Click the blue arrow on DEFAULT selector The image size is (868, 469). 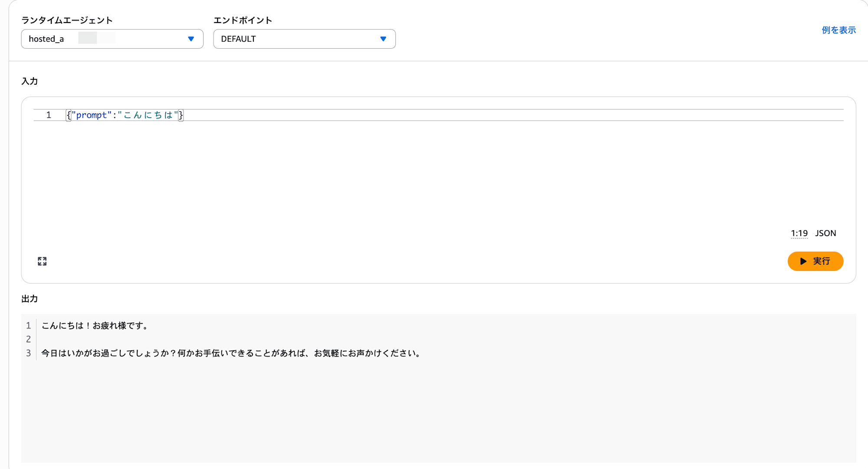[383, 39]
